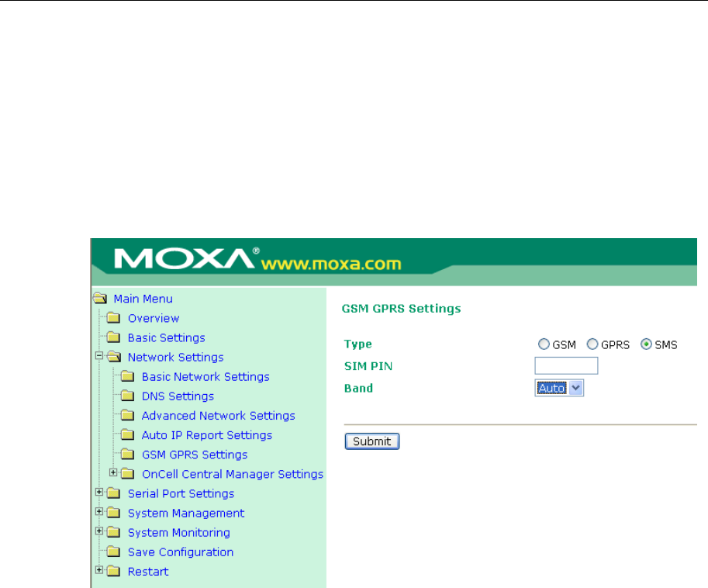Focus the SIM PIN input field

[x=566, y=365]
